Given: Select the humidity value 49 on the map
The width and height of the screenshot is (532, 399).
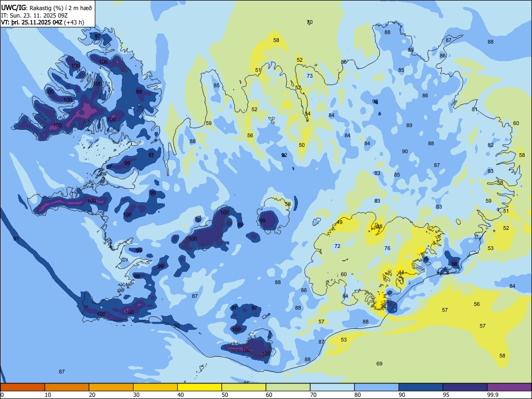Looking at the screenshot, I should [x=339, y=222].
